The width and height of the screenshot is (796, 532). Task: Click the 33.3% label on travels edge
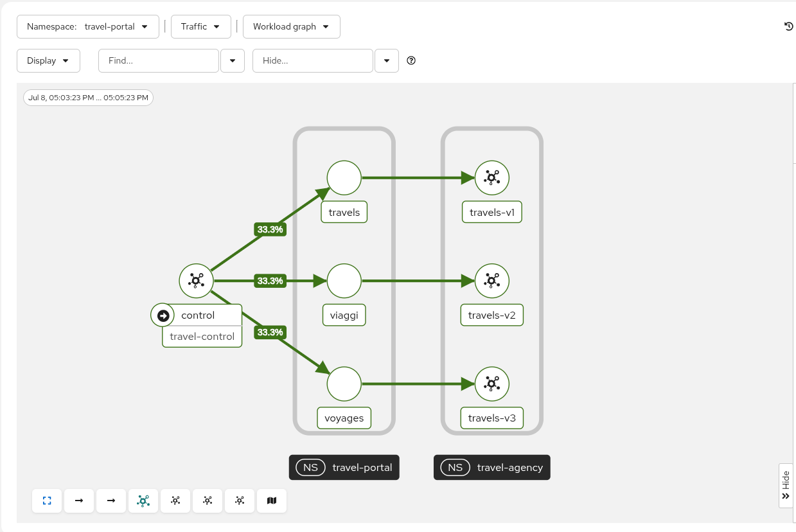(x=270, y=229)
